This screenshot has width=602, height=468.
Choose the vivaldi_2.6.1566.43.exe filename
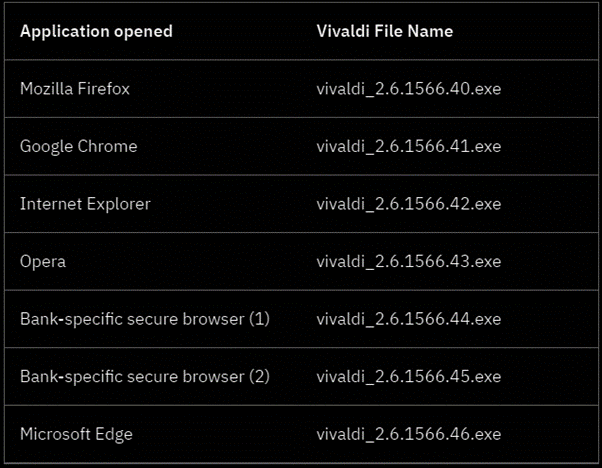coord(408,261)
